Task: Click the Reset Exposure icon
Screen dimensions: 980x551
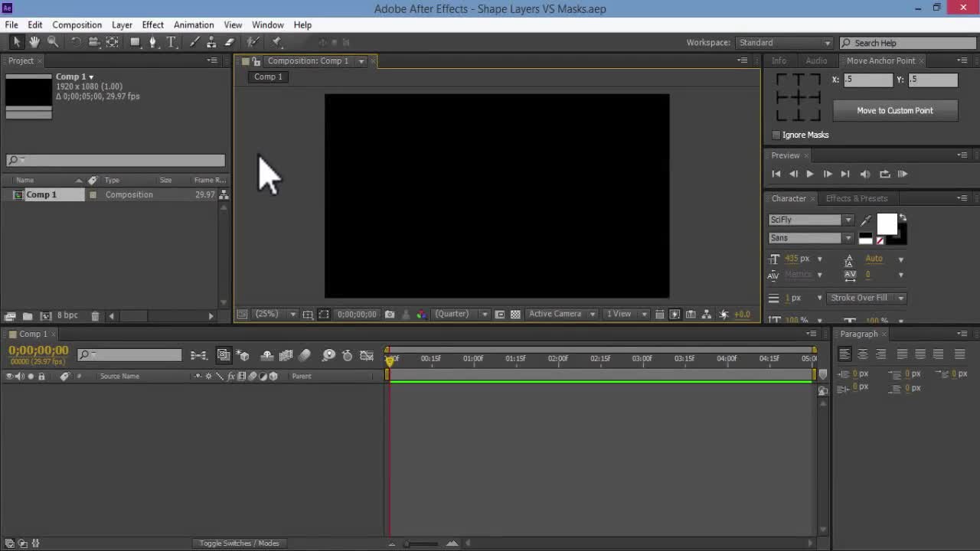Action: pos(724,314)
